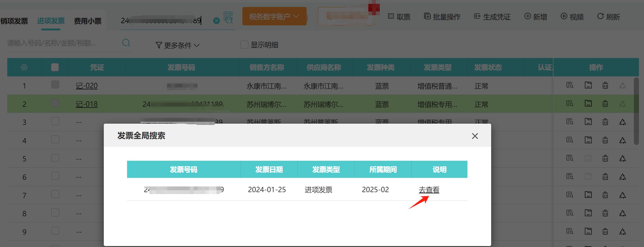Open voucher link 记-020
Viewport: 644px width, 247px height.
(x=87, y=86)
